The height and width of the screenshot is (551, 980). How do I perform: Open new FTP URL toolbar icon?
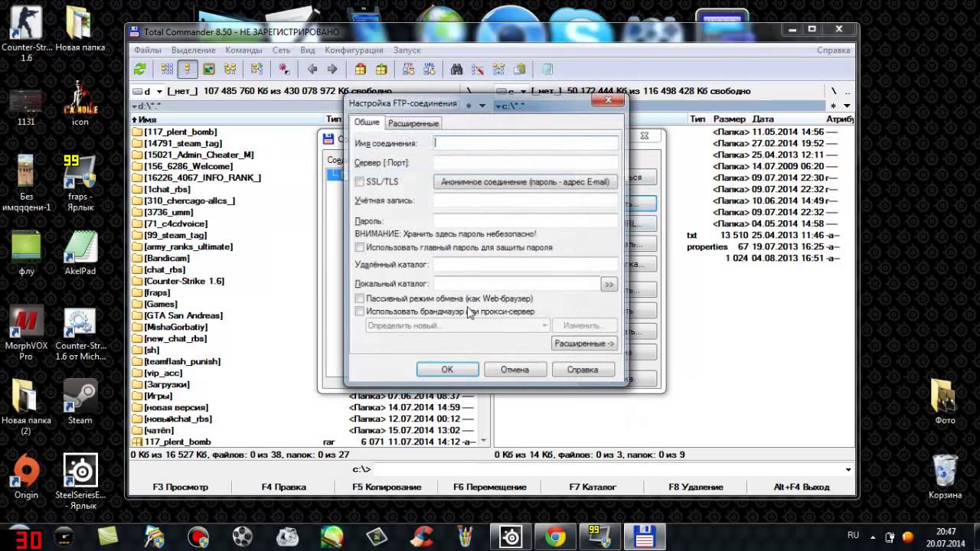pos(429,69)
